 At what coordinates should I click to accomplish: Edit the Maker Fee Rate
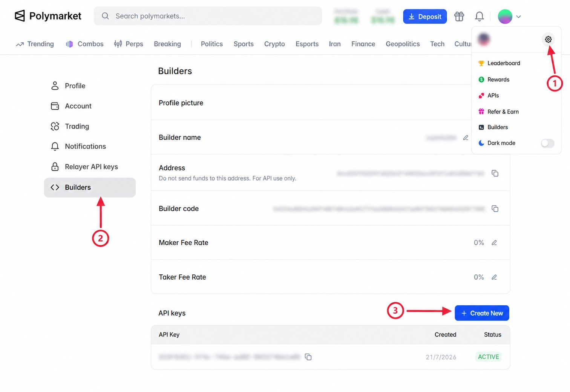click(494, 243)
